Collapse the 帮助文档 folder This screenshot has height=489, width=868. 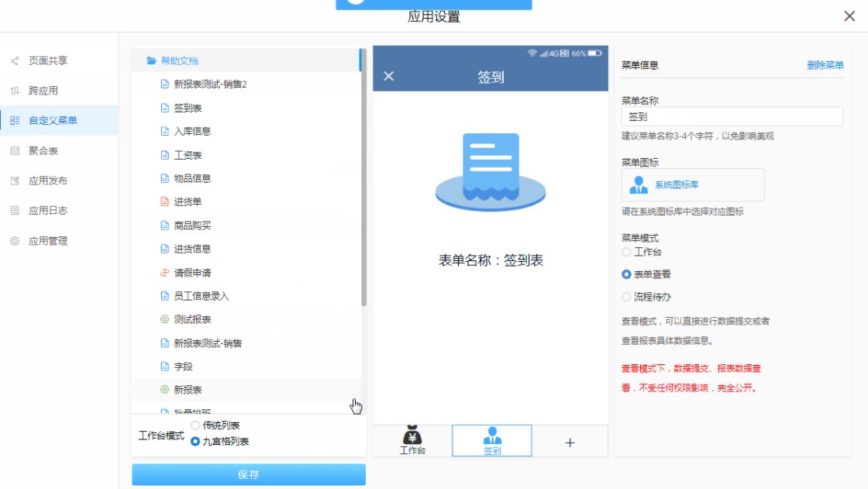click(x=151, y=60)
